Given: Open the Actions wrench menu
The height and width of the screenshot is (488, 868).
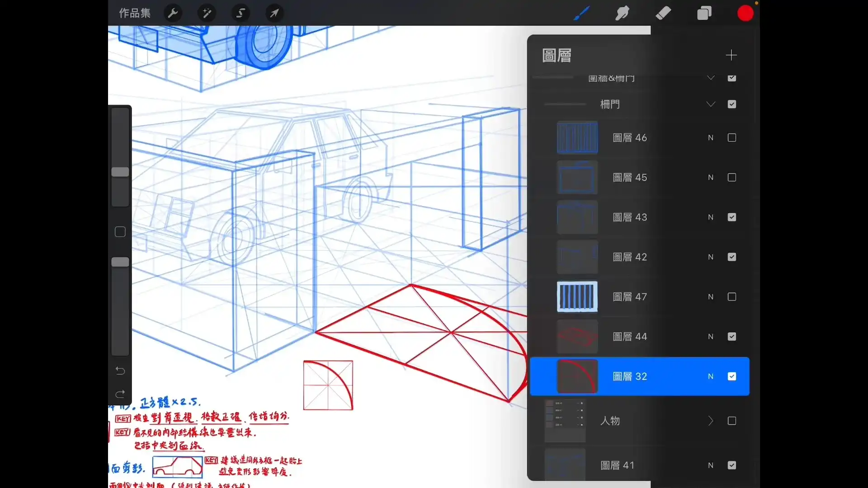Looking at the screenshot, I should coord(173,13).
